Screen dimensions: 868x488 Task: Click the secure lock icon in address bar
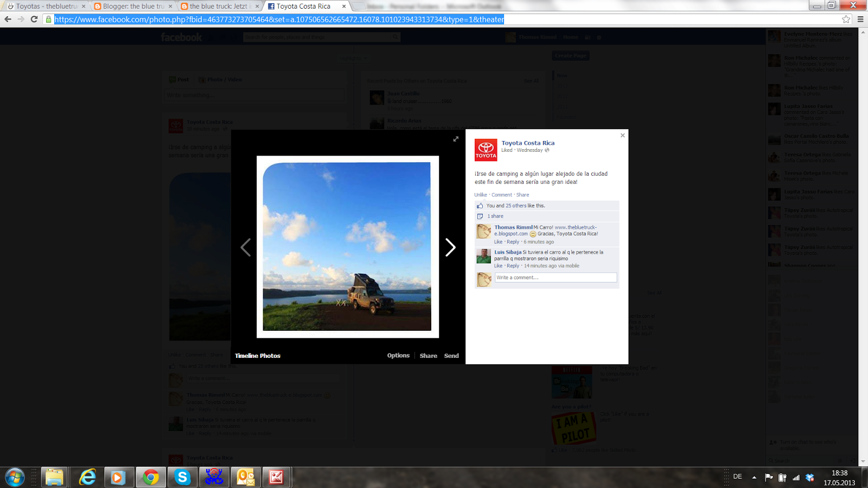pos(48,20)
